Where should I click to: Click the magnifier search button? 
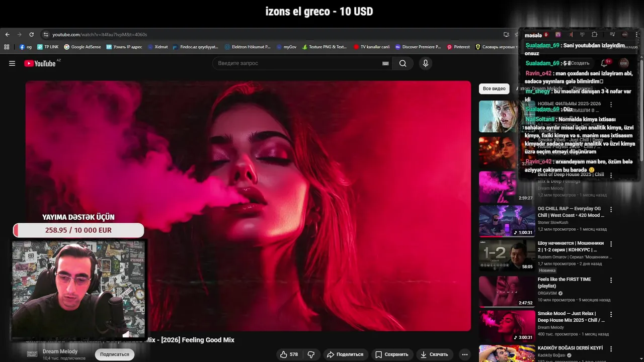(403, 63)
